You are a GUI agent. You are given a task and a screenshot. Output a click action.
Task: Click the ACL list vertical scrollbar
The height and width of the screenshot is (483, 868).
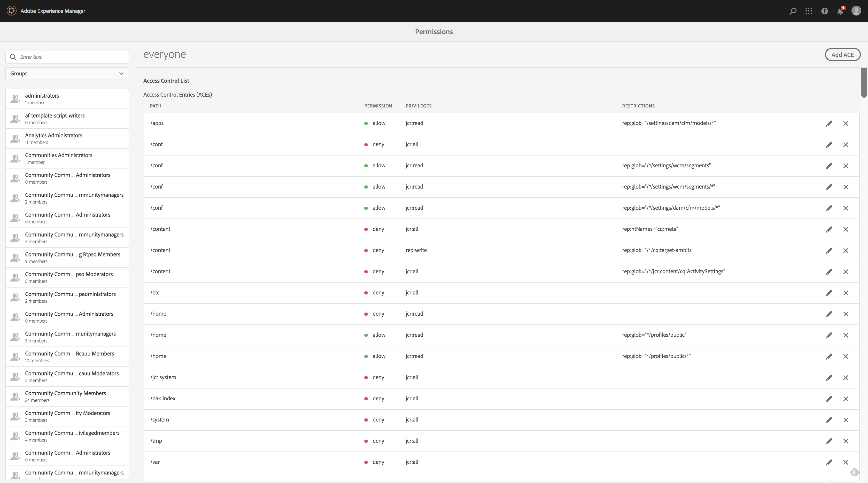[x=864, y=82]
